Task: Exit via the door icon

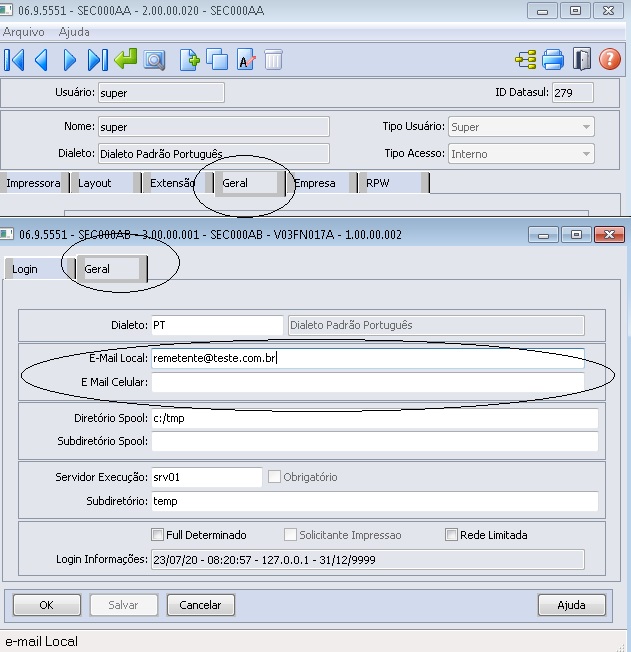Action: (582, 59)
